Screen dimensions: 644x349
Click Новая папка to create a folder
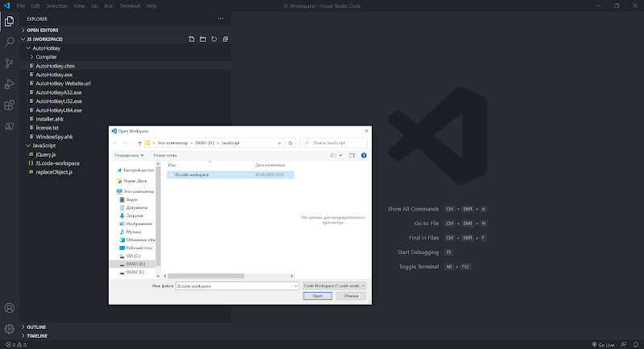pos(165,155)
